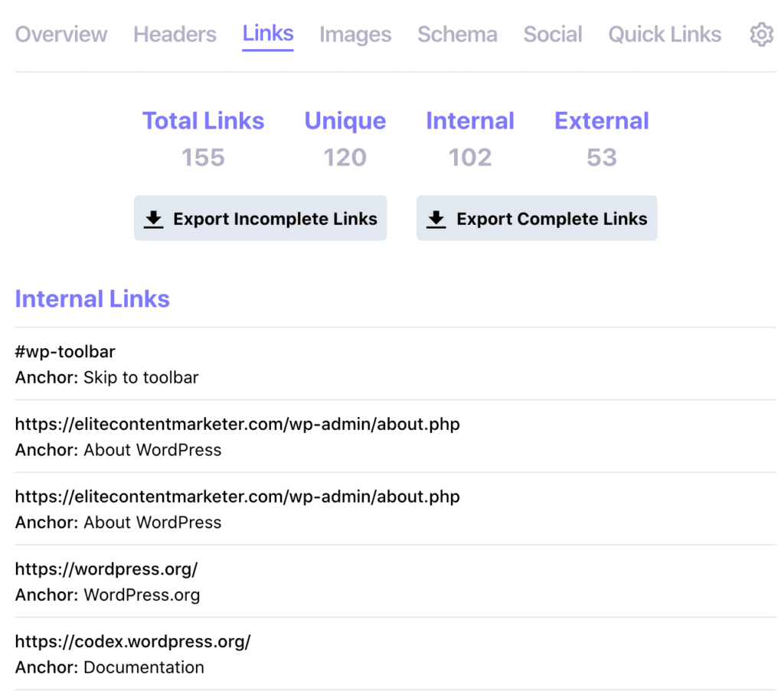The height and width of the screenshot is (694, 784).
Task: Open the codex.wordpress.org Documentation link
Action: tap(132, 641)
